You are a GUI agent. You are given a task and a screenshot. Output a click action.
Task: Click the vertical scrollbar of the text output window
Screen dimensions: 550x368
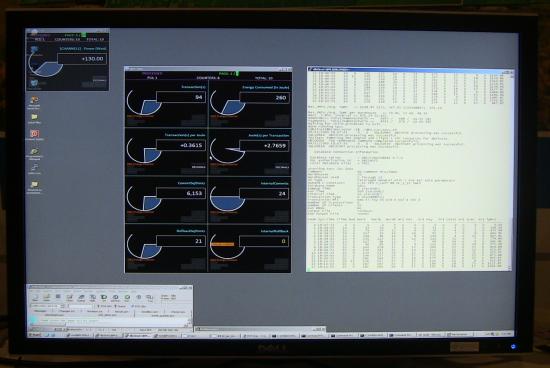[x=511, y=170]
